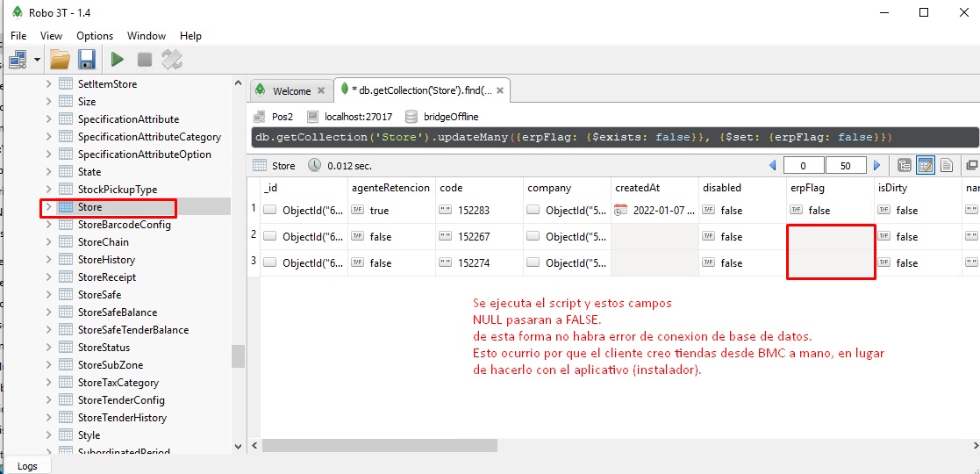Open the Options menu
The height and width of the screenshot is (474, 980).
click(x=95, y=36)
